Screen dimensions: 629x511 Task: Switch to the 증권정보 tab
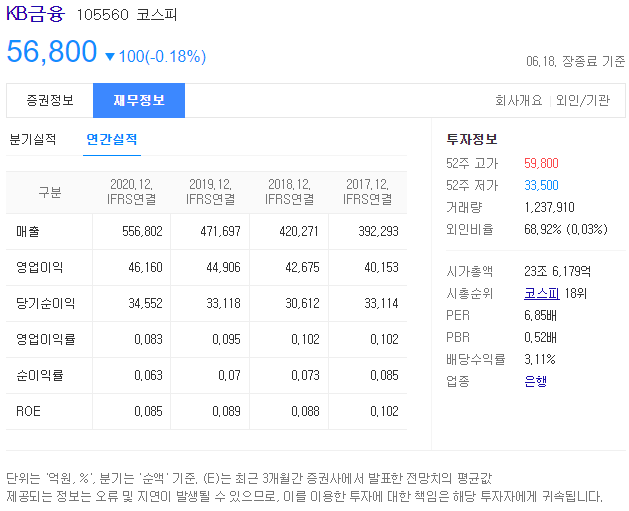(x=50, y=100)
